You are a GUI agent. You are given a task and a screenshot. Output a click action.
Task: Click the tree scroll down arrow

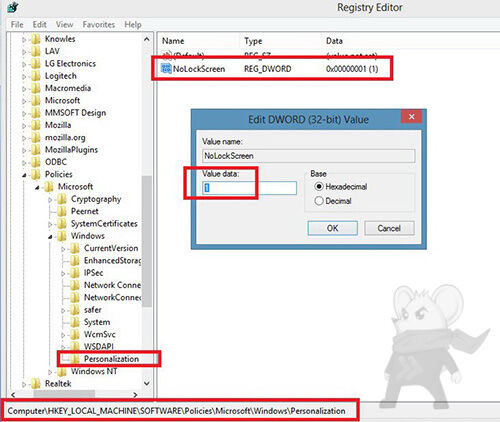(147, 384)
